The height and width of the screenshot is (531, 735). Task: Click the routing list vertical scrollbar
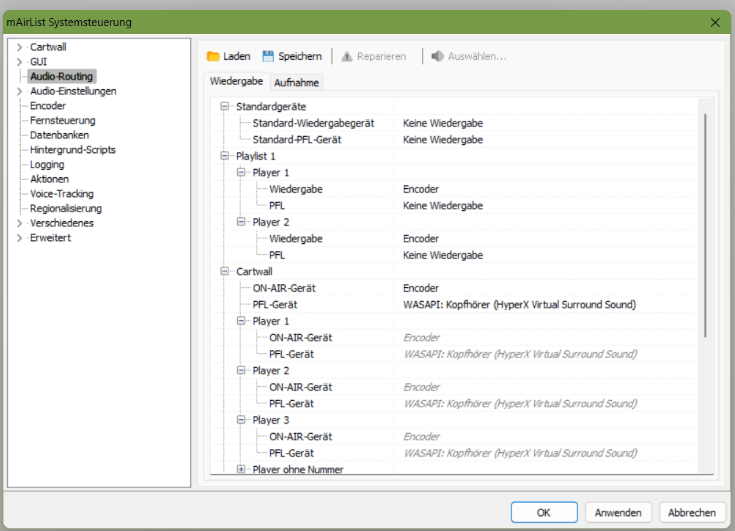pyautogui.click(x=705, y=225)
